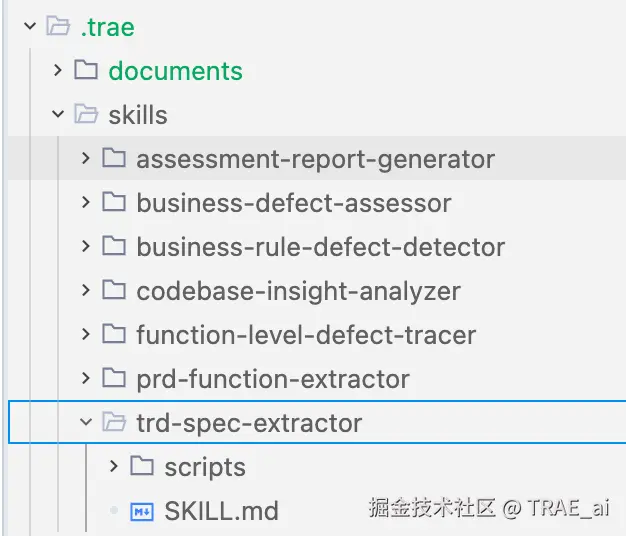
Task: Expand the prd-function-extractor chevron
Action: pyautogui.click(x=86, y=379)
